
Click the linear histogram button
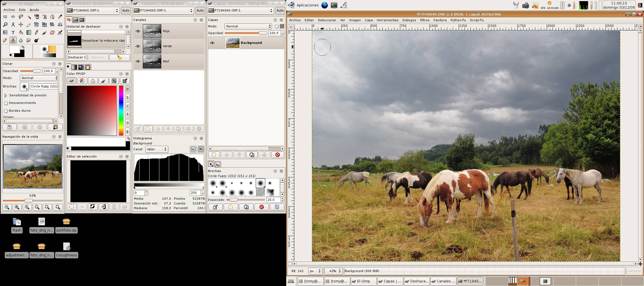(193, 149)
